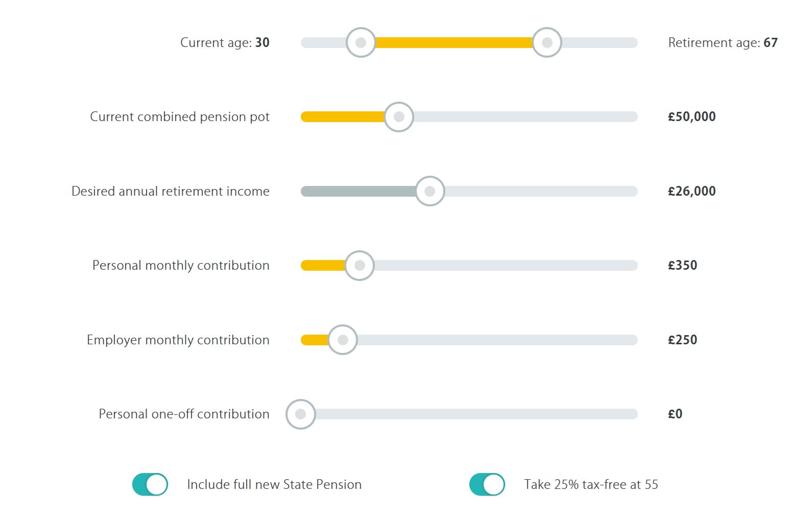This screenshot has width=812, height=518.
Task: Click the £50,000 pension pot value
Action: pyautogui.click(x=690, y=116)
